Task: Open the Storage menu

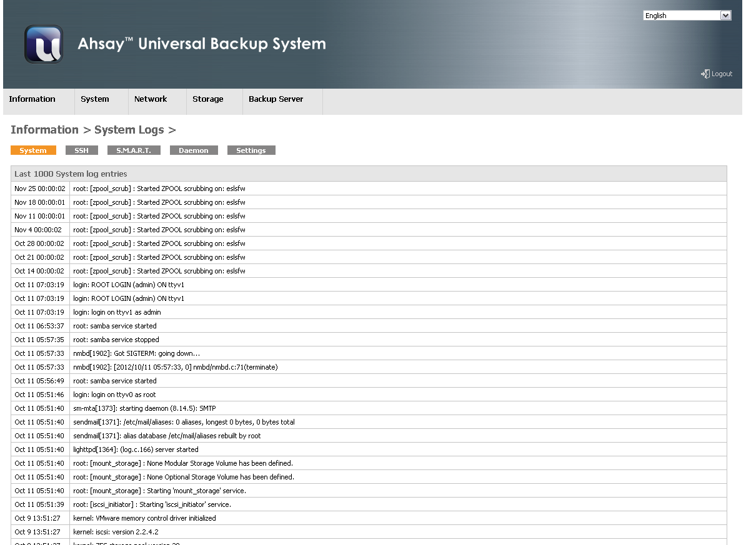Action: pos(208,99)
